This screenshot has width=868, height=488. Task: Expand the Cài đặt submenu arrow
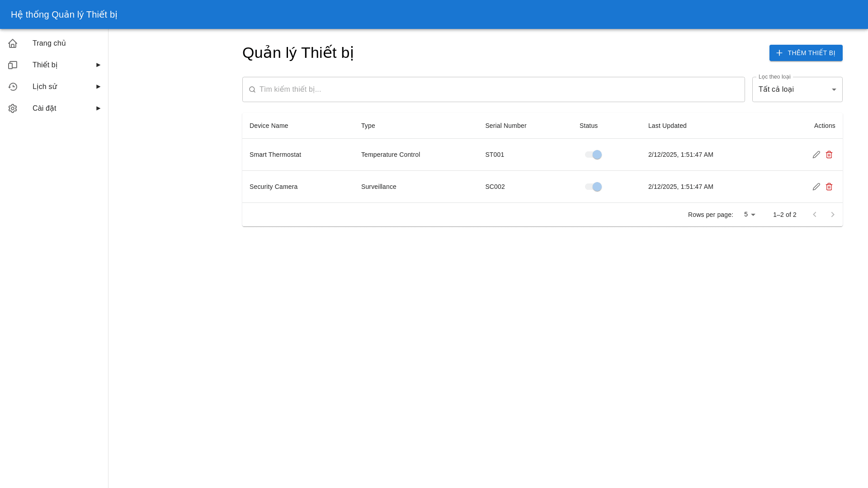(98, 108)
